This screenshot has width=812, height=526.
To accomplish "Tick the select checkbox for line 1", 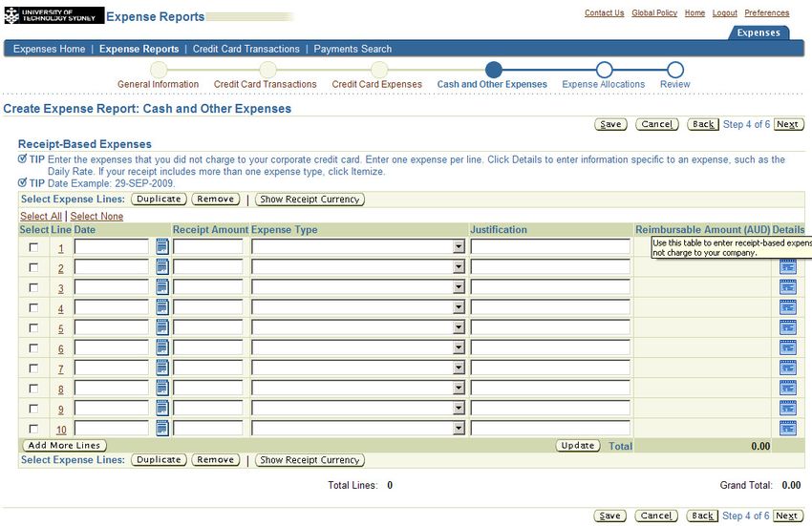I will 33,247.
